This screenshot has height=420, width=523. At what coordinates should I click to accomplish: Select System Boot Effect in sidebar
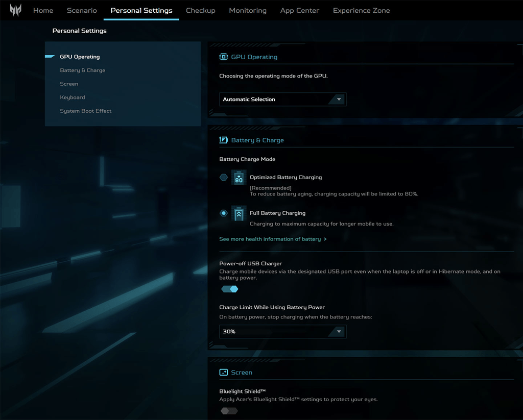tap(86, 111)
